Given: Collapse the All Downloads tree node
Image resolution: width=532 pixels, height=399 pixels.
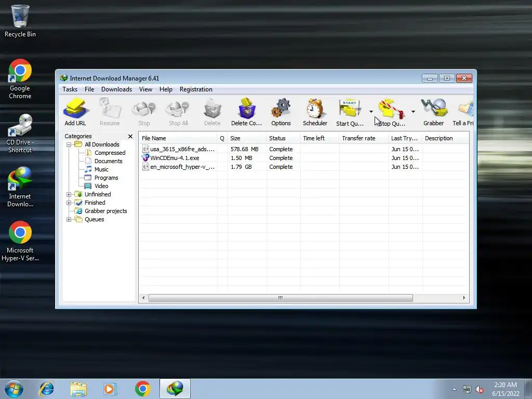Looking at the screenshot, I should [69, 144].
